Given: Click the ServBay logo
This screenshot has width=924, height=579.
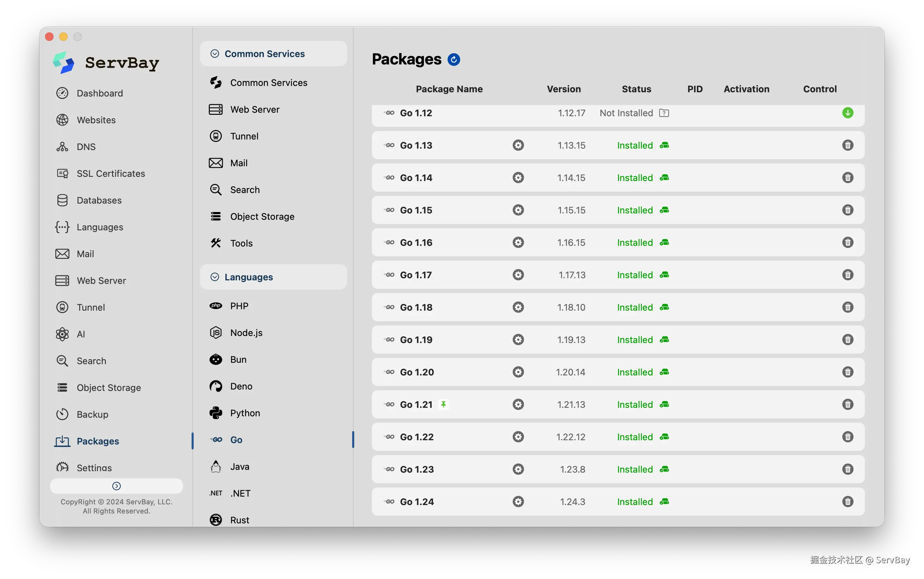Looking at the screenshot, I should point(63,62).
